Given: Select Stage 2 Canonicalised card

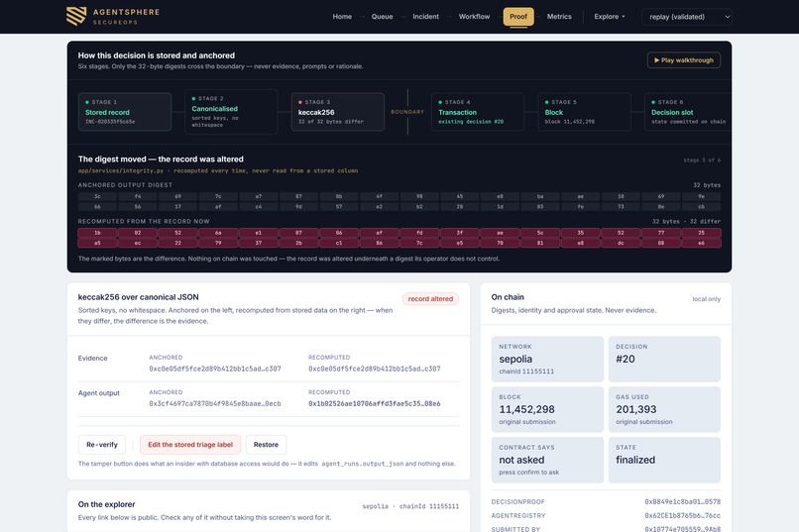Looking at the screenshot, I should coord(231,112).
